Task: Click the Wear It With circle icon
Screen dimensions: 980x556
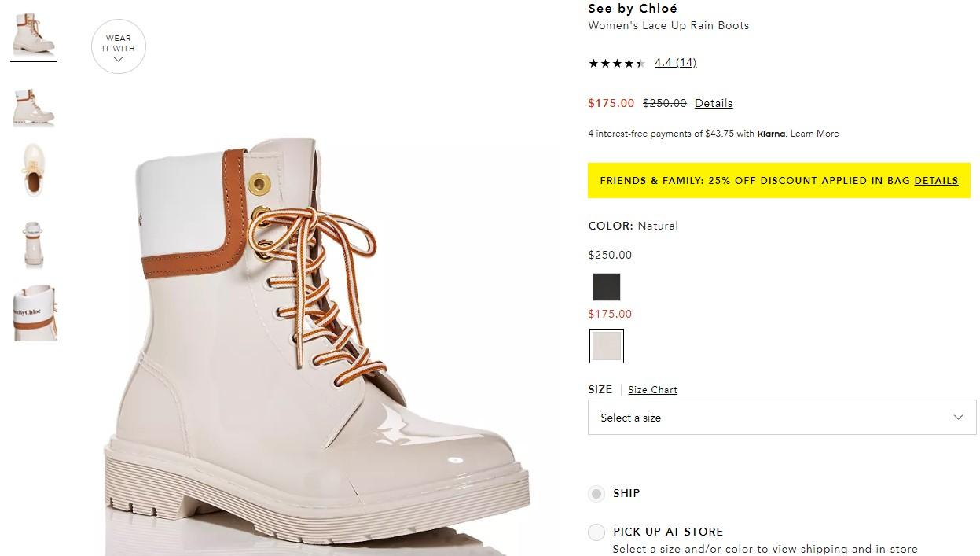Action: point(118,47)
